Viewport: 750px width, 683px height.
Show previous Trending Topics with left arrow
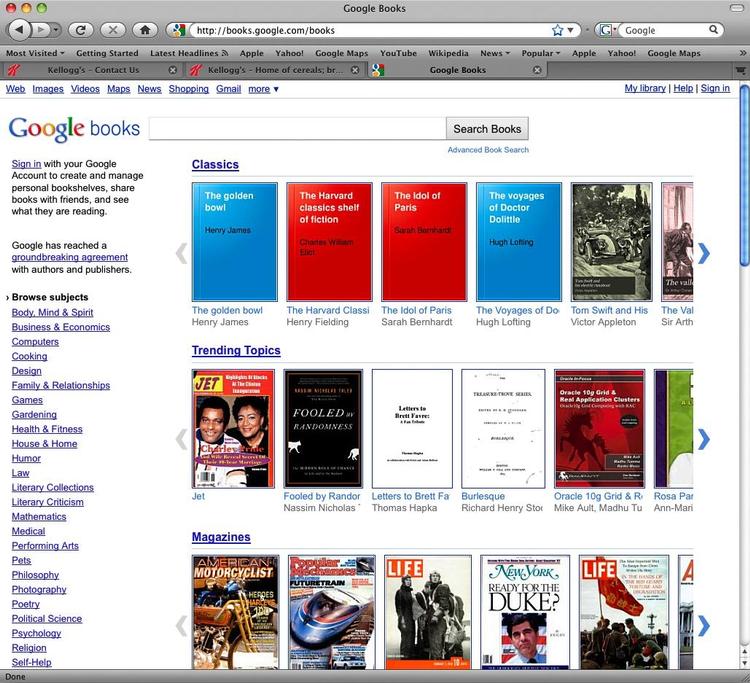182,439
